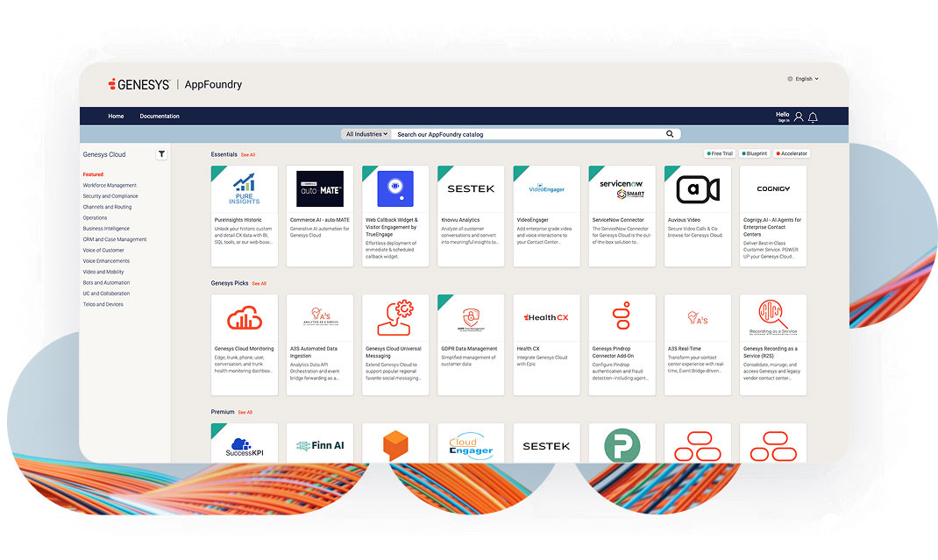Open the PureInsights Historic app logo

click(x=244, y=189)
